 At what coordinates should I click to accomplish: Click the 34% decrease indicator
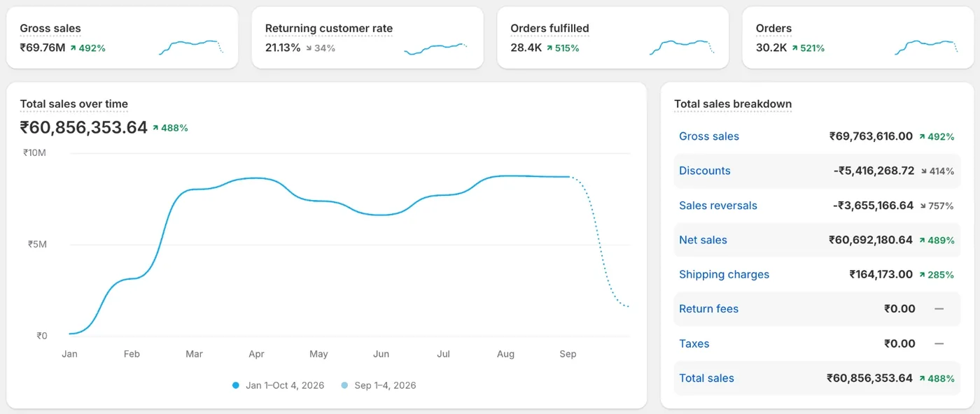[x=321, y=48]
